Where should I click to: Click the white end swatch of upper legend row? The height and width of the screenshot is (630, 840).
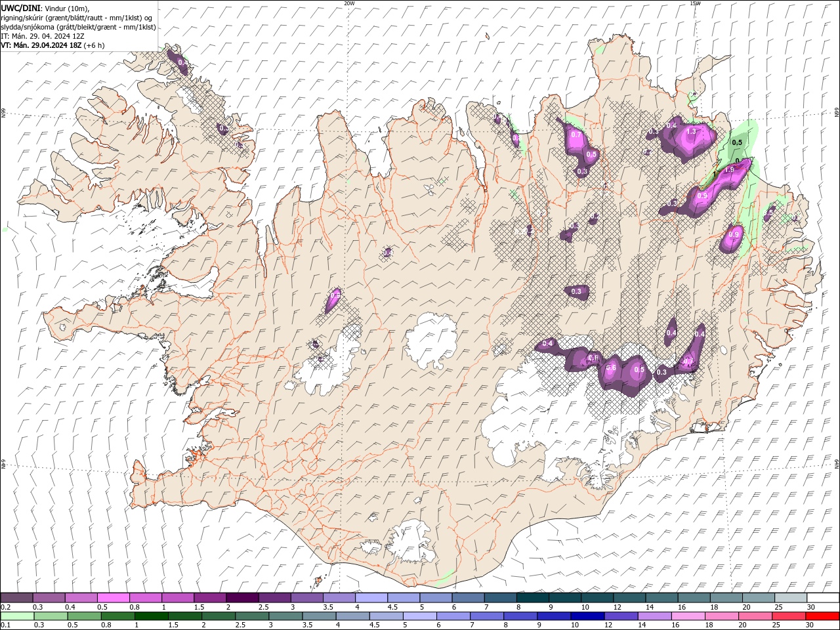pyautogui.click(x=822, y=598)
